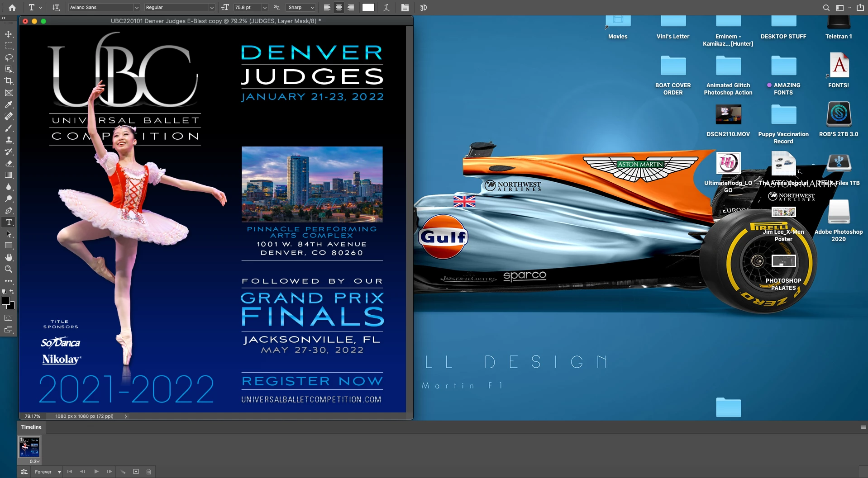Image resolution: width=868 pixels, height=478 pixels.
Task: Open the 0.3 frame delay dropdown
Action: pyautogui.click(x=34, y=461)
